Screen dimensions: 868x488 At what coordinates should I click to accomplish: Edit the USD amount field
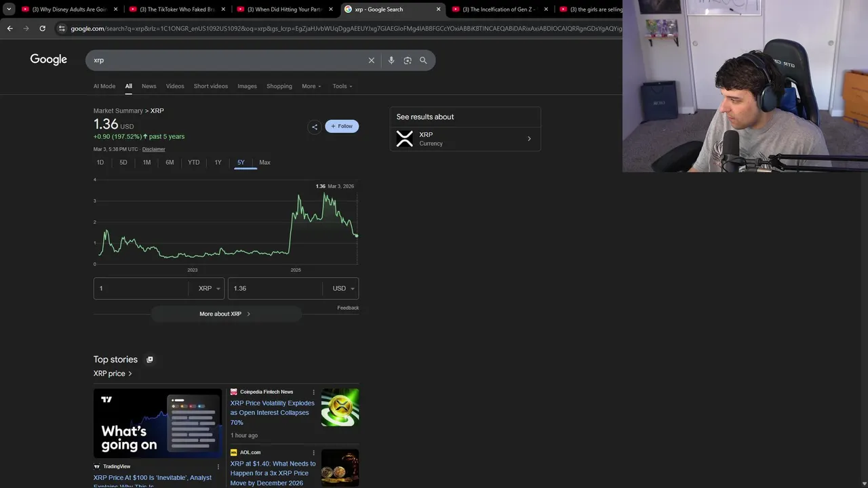[x=275, y=288]
